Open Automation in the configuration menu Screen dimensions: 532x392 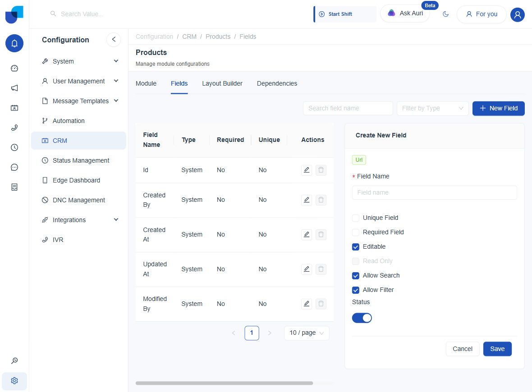[x=78, y=121]
